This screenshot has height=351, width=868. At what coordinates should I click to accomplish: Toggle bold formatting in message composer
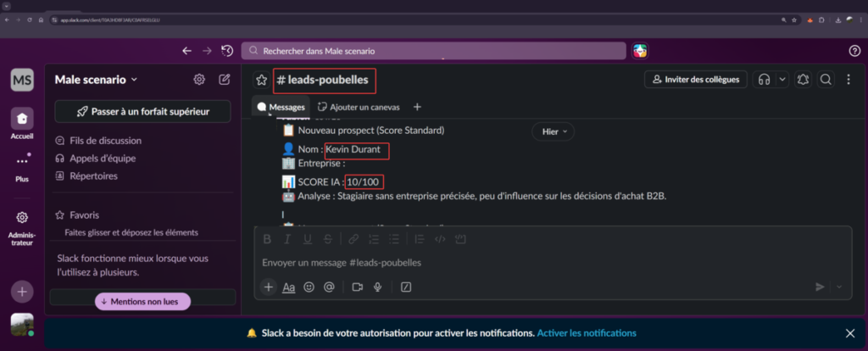pyautogui.click(x=267, y=239)
